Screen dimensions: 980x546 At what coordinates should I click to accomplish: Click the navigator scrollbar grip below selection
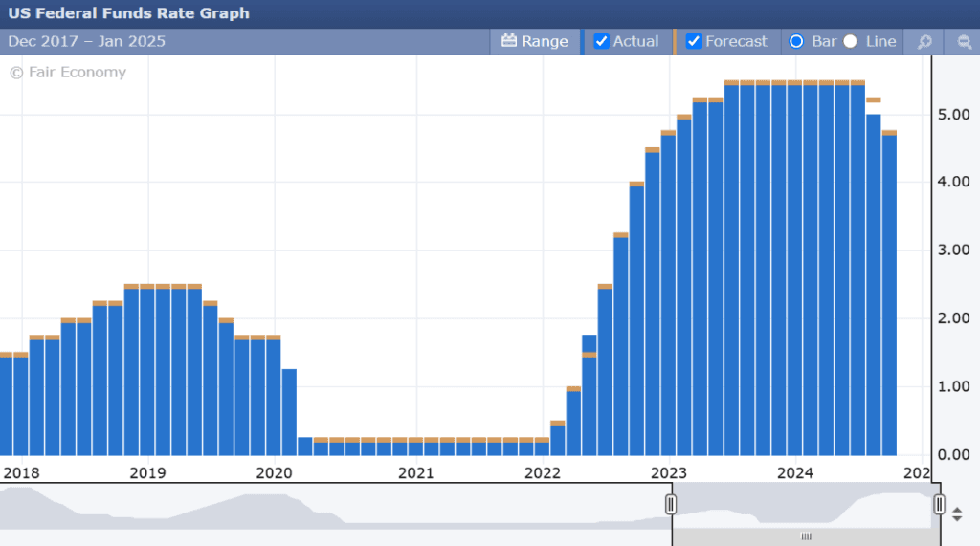point(806,536)
